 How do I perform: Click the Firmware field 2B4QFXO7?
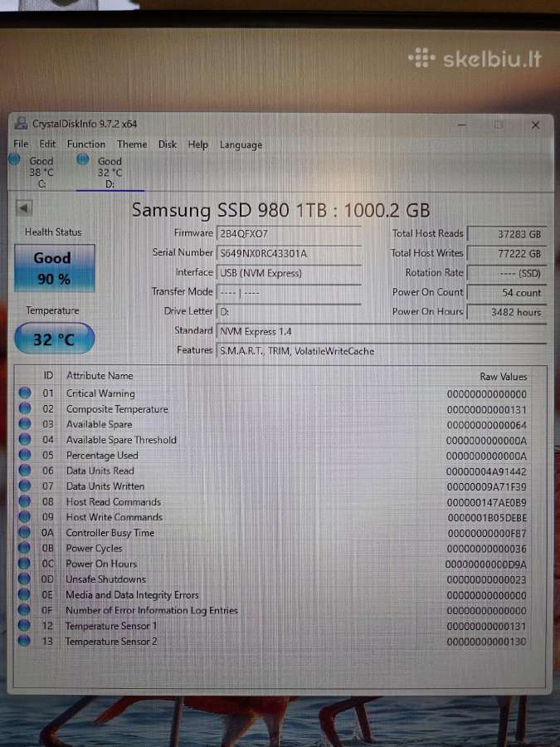pos(289,234)
